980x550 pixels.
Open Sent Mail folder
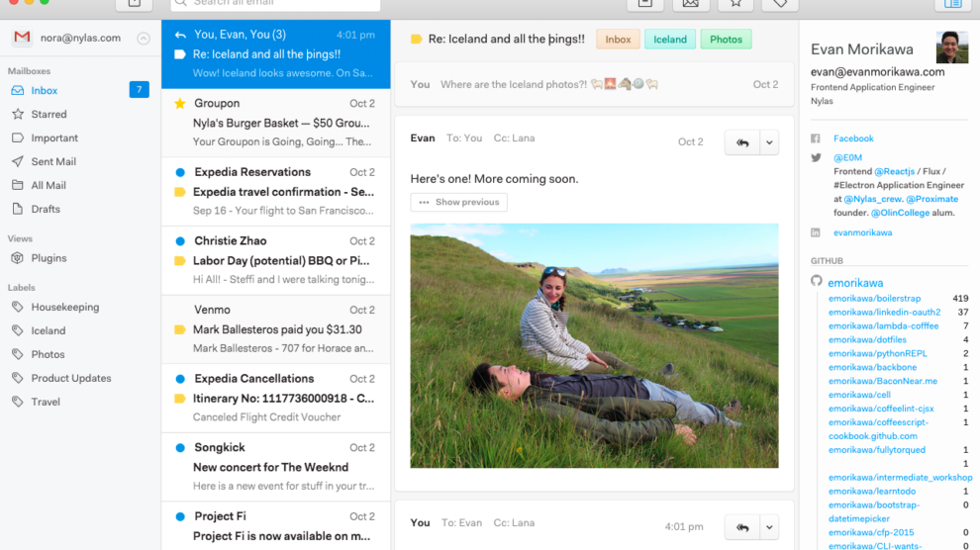(x=52, y=161)
